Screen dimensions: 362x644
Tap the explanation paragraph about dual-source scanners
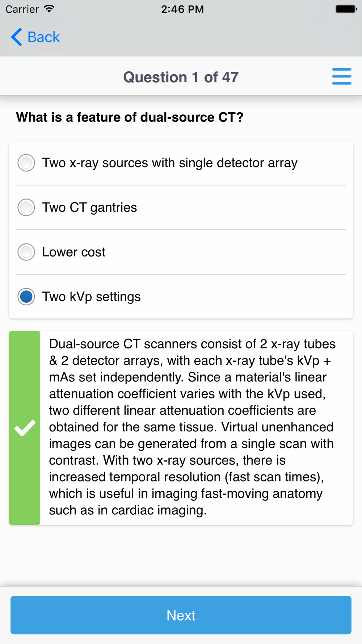(x=192, y=427)
